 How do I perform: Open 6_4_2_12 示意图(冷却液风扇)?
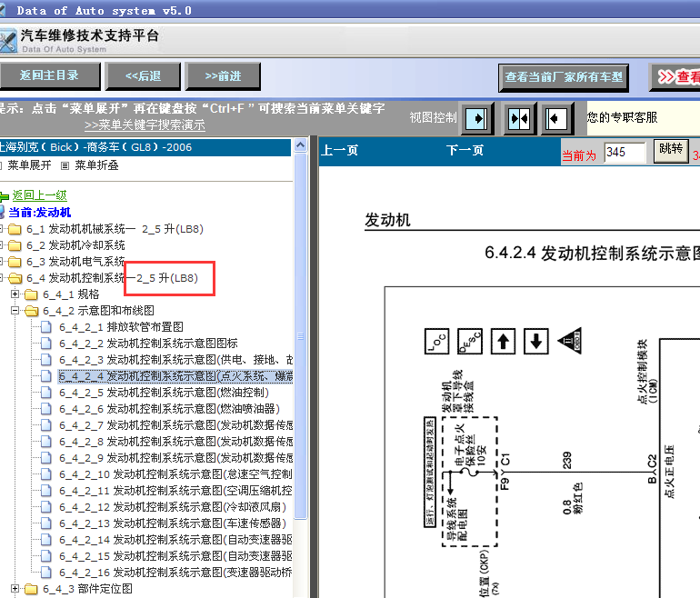(173, 507)
